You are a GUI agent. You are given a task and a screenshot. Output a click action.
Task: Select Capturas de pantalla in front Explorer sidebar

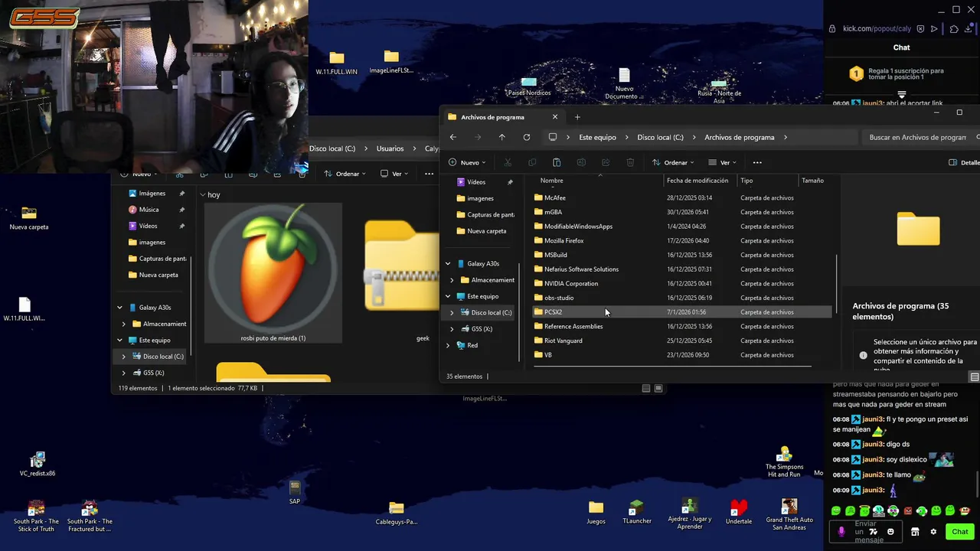[485, 215]
